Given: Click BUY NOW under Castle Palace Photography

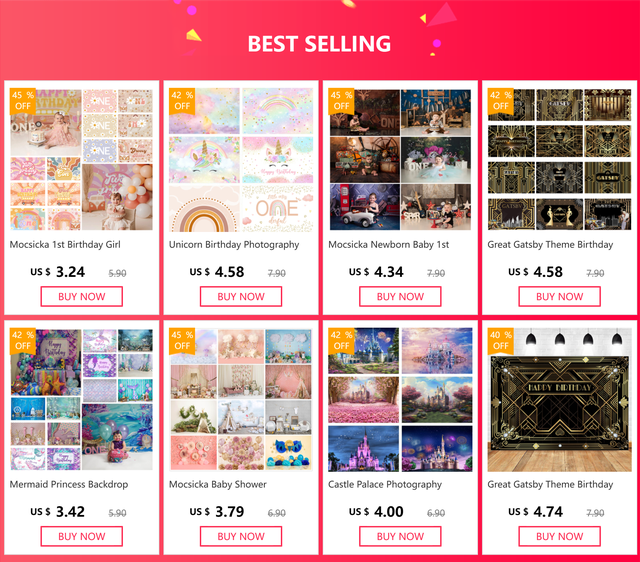Looking at the screenshot, I should (400, 536).
